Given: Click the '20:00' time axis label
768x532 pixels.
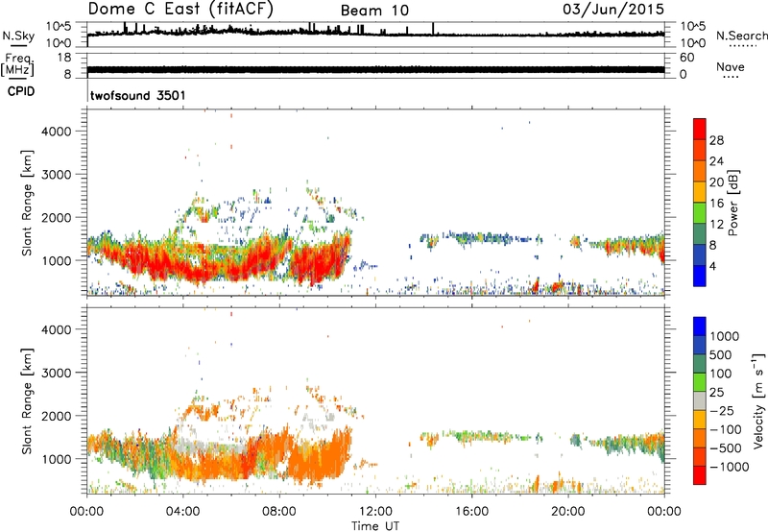Looking at the screenshot, I should pos(568,512).
